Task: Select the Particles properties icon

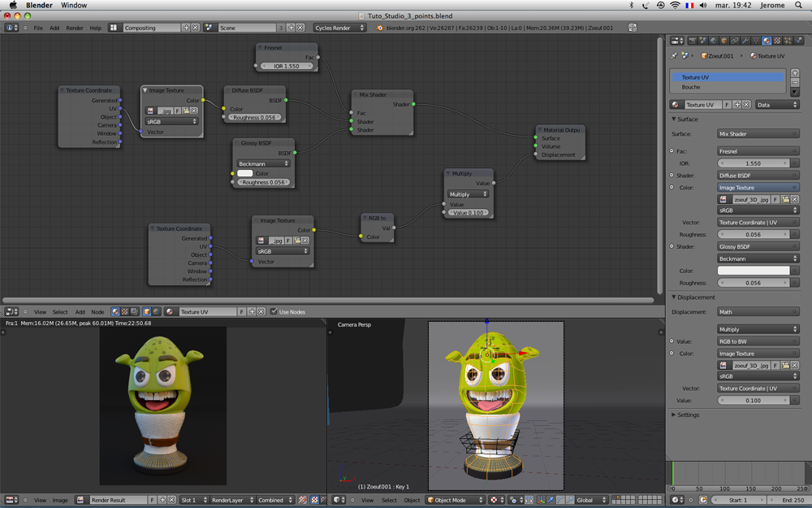Action: point(788,41)
